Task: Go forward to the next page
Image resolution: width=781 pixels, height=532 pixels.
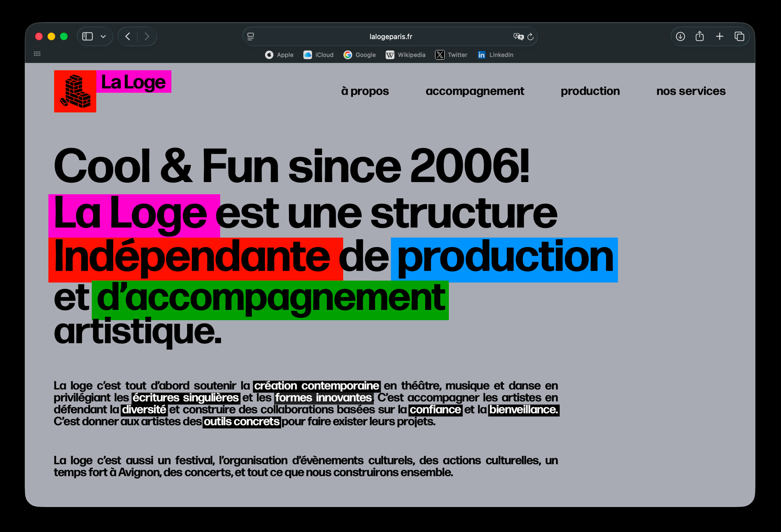Action: coord(147,36)
